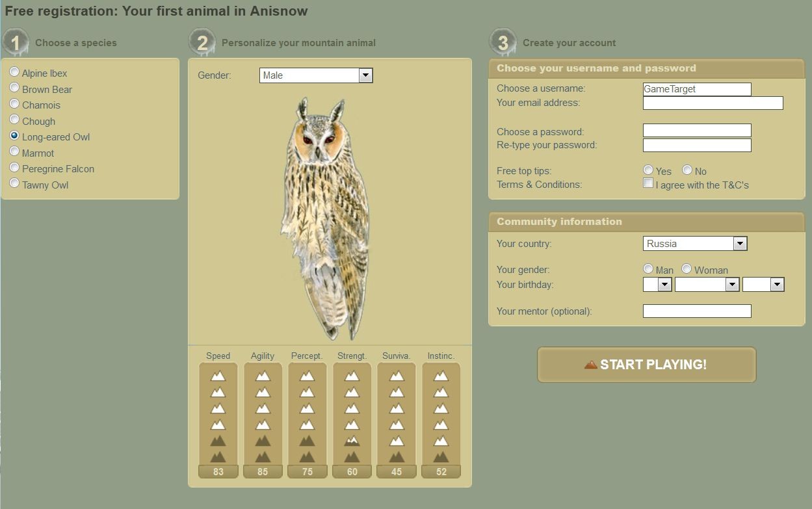Click the second mountain icon in Speed column

click(218, 392)
